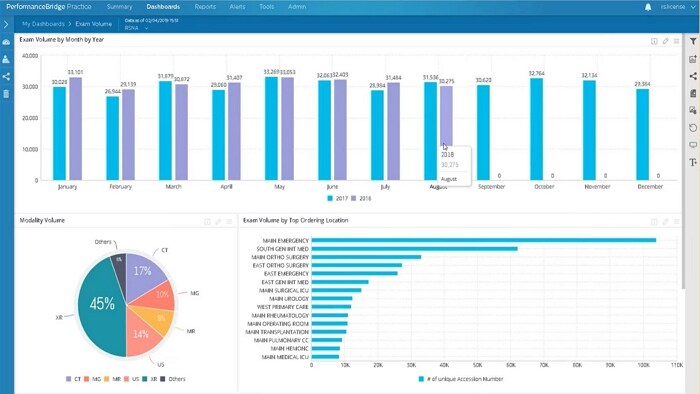Click the dashboard vertical scrollbar
Image resolution: width=700 pixels, height=394 pixels.
click(x=683, y=161)
